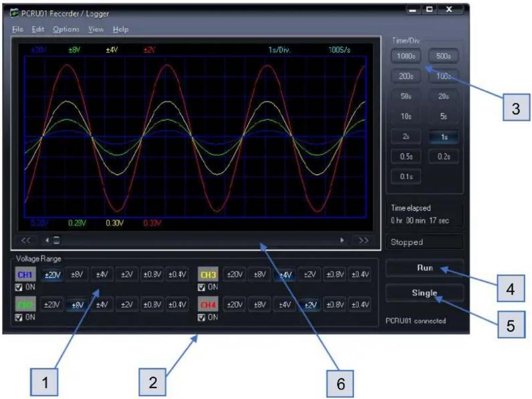Disable channel CH3 via its ON checkbox

pos(201,288)
